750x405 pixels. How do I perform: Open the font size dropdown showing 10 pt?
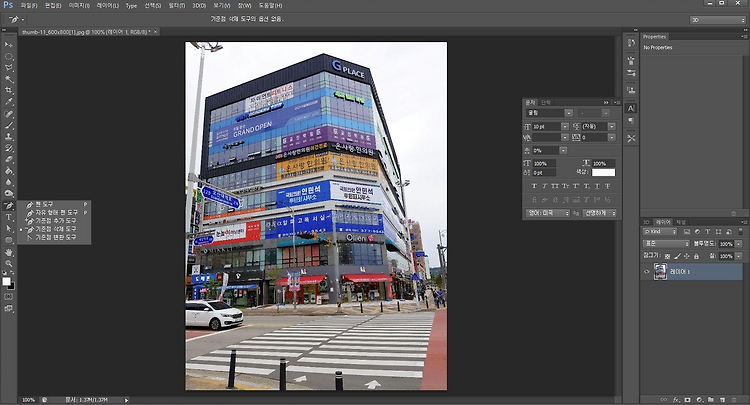pyautogui.click(x=565, y=126)
